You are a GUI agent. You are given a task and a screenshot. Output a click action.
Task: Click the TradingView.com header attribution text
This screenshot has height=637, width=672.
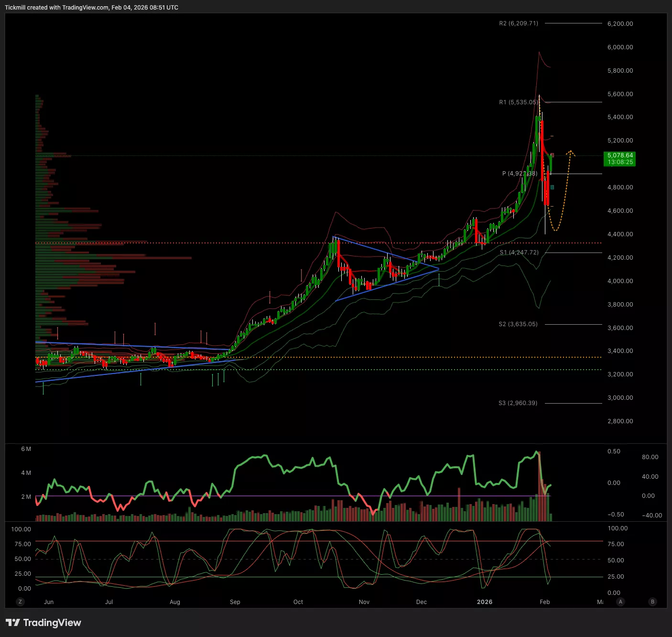coord(85,8)
